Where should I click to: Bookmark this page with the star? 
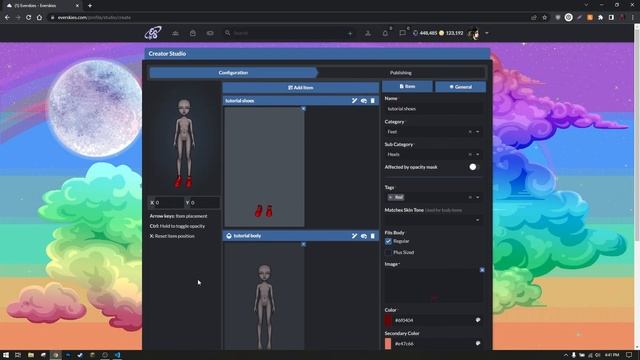pyautogui.click(x=544, y=18)
